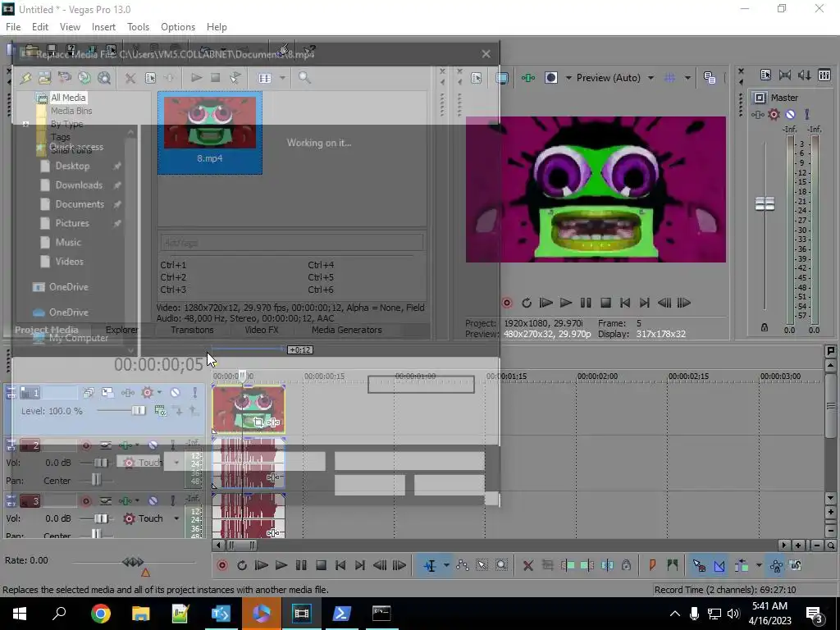Mute video track 1
Image resolution: width=840 pixels, height=630 pixels.
tap(176, 393)
